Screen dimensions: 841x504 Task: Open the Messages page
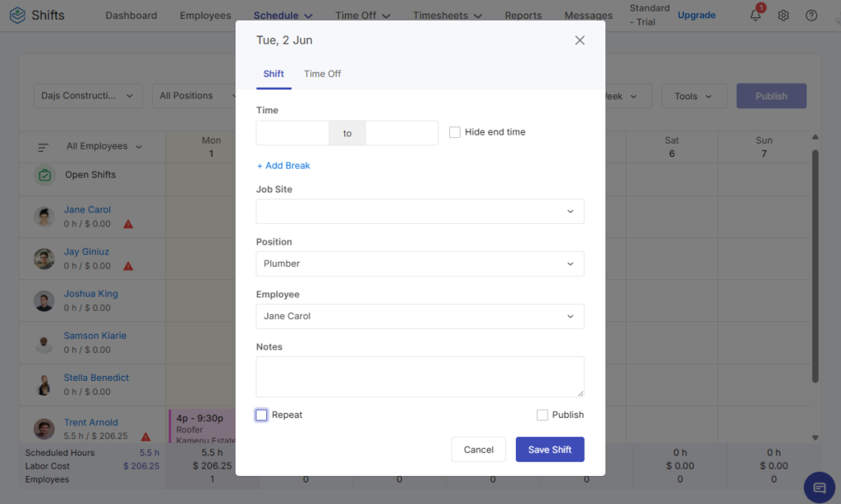coord(588,16)
